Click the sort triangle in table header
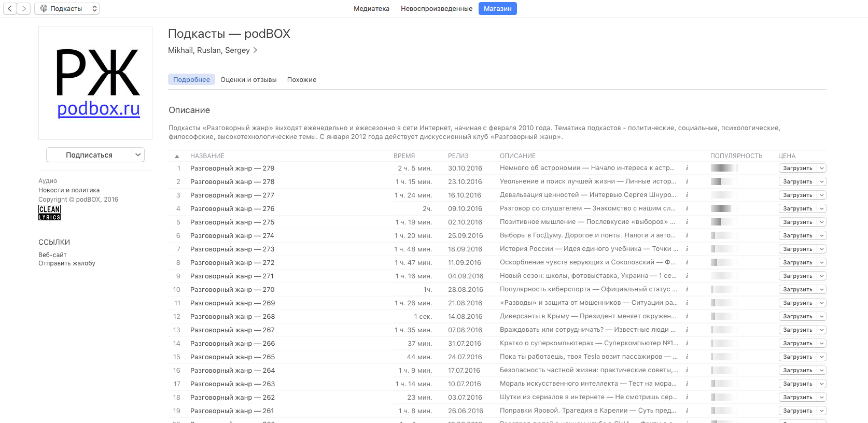Viewport: 868px width, 423px height. 177,156
